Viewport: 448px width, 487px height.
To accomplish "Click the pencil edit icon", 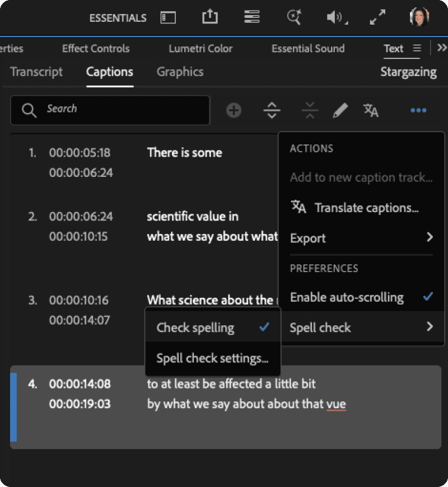I will point(340,110).
